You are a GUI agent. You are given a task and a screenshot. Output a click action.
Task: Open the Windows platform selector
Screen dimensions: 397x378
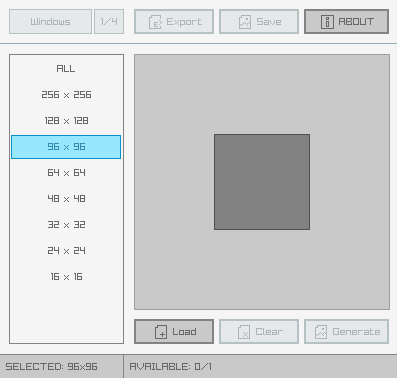[50, 22]
